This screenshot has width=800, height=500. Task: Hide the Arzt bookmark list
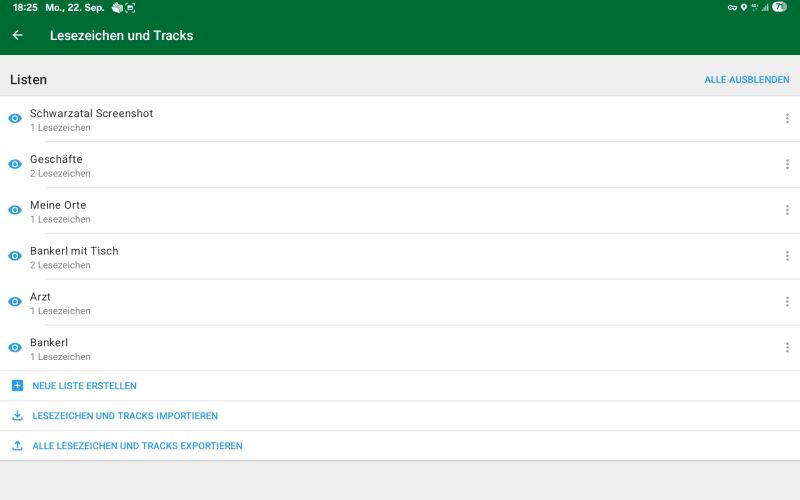pos(15,302)
